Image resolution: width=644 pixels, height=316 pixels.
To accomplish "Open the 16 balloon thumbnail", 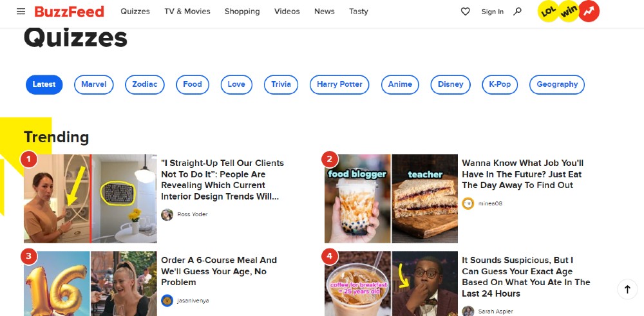I will (x=90, y=284).
